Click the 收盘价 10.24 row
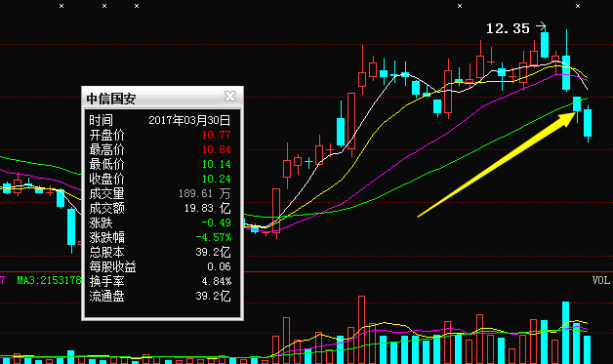613x364 pixels. pos(159,179)
